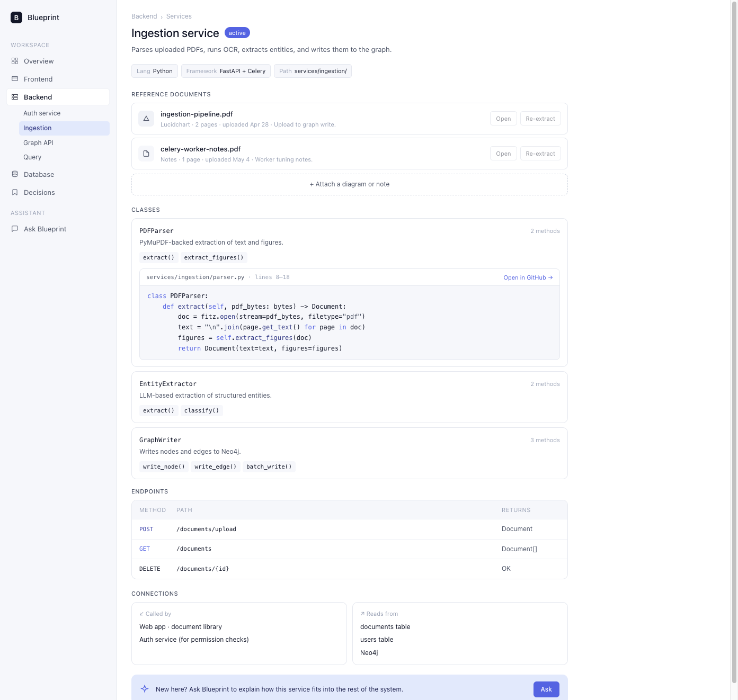Click the Overview grid icon

pos(15,61)
